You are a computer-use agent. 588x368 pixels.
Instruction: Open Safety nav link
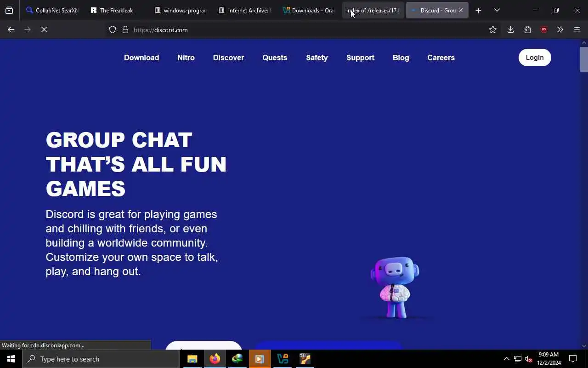tap(317, 57)
